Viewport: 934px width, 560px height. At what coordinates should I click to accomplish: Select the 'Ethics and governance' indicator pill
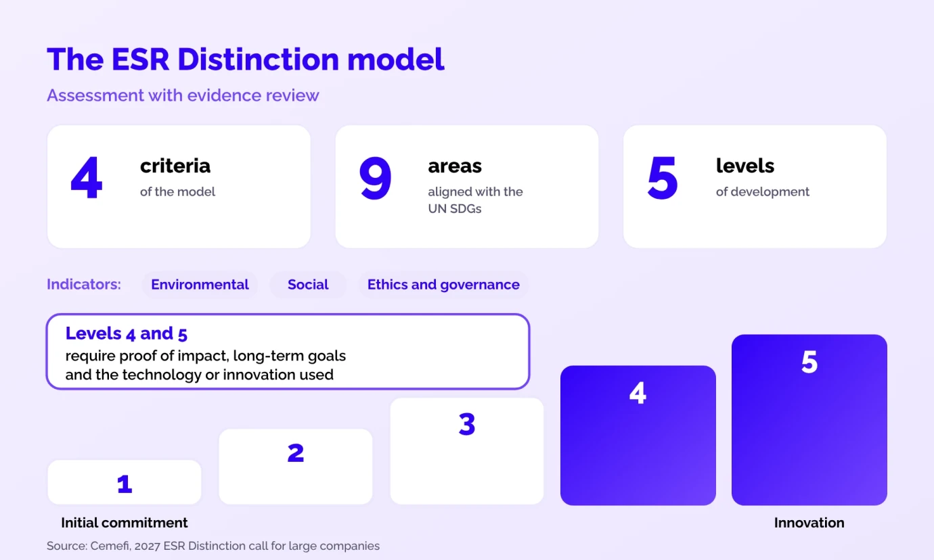[x=443, y=285]
